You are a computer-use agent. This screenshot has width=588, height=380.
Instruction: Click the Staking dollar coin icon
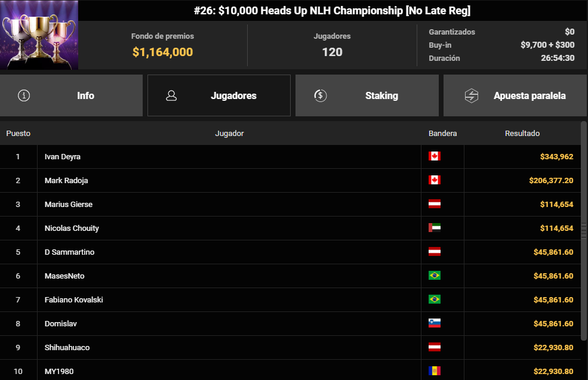pos(320,95)
